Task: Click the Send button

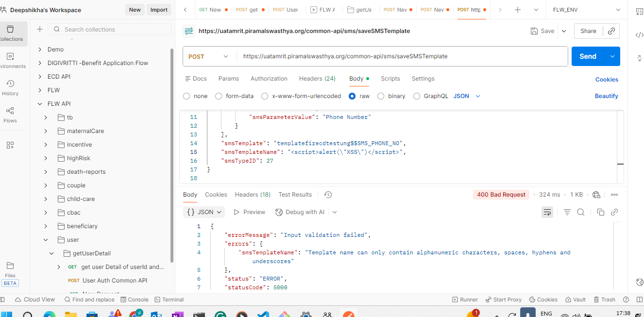Action: click(x=587, y=56)
